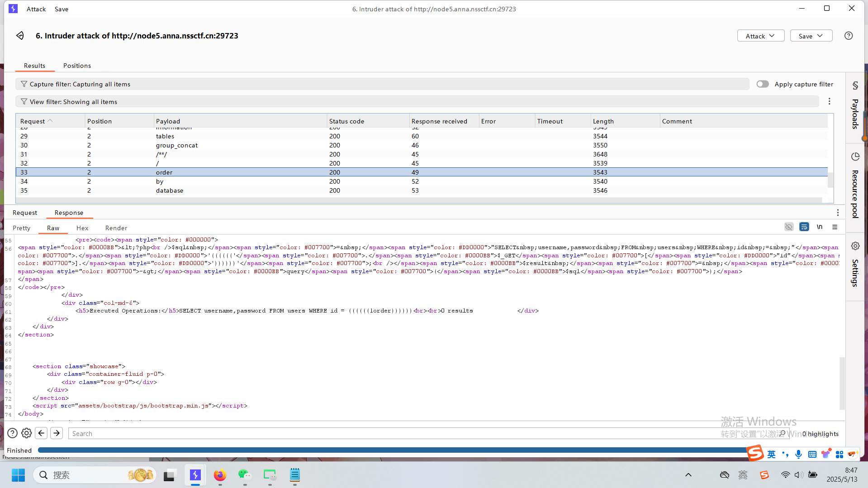Switch to the Results tab
868x488 pixels.
click(35, 66)
